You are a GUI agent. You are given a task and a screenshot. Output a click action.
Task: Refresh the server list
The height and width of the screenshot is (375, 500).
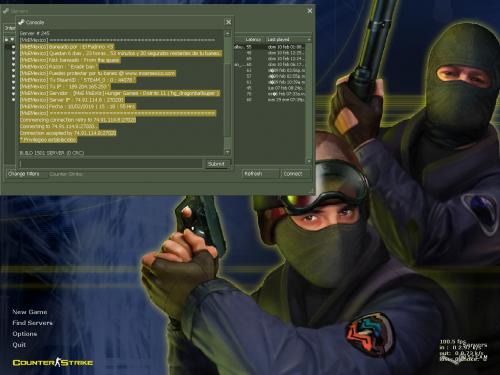click(x=260, y=174)
